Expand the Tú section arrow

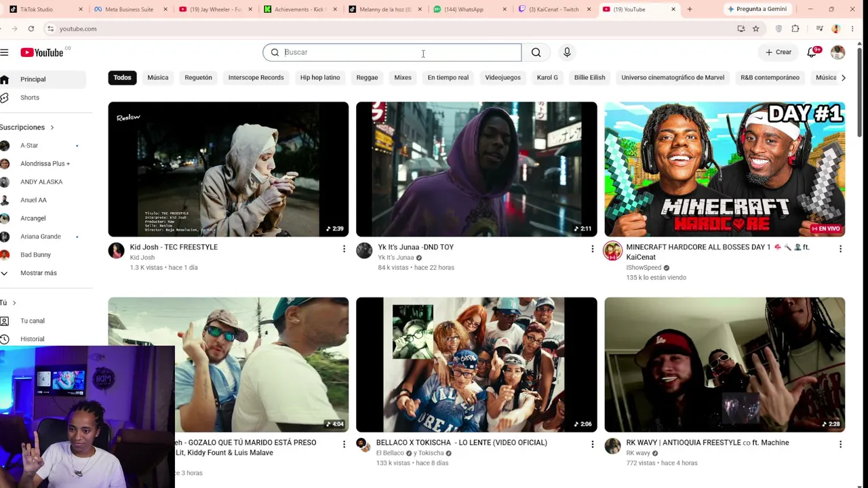point(14,303)
